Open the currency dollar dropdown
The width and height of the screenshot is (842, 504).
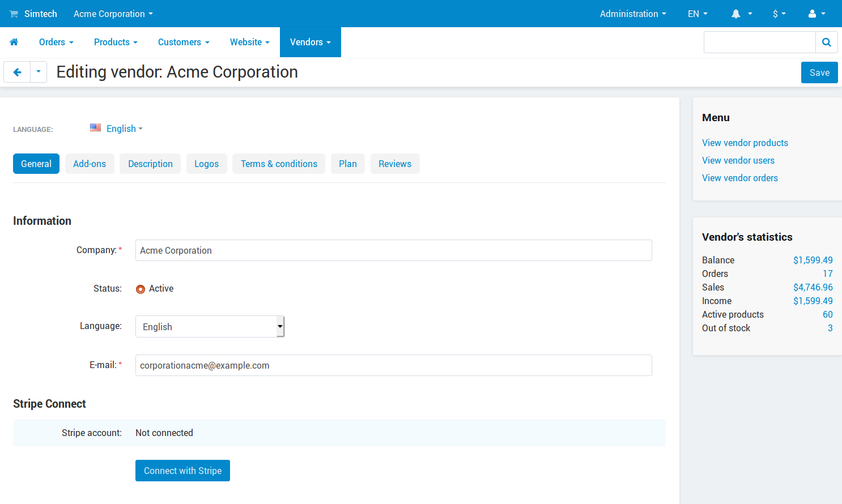tap(779, 14)
